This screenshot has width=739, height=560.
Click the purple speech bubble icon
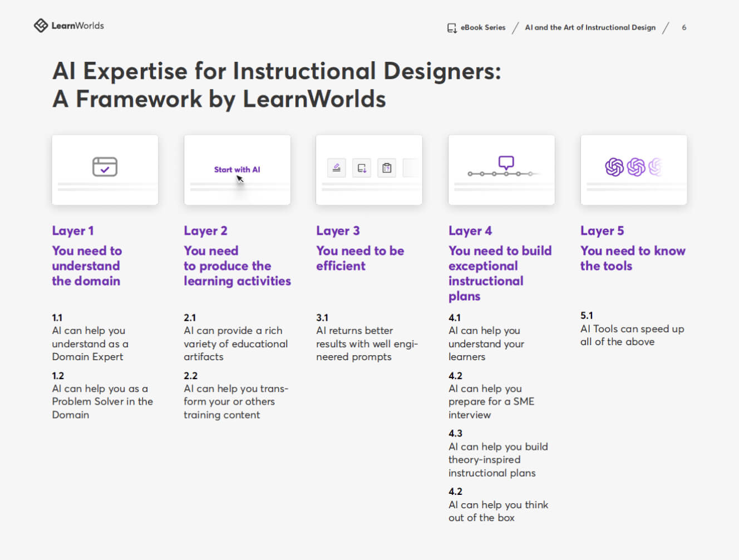point(506,162)
